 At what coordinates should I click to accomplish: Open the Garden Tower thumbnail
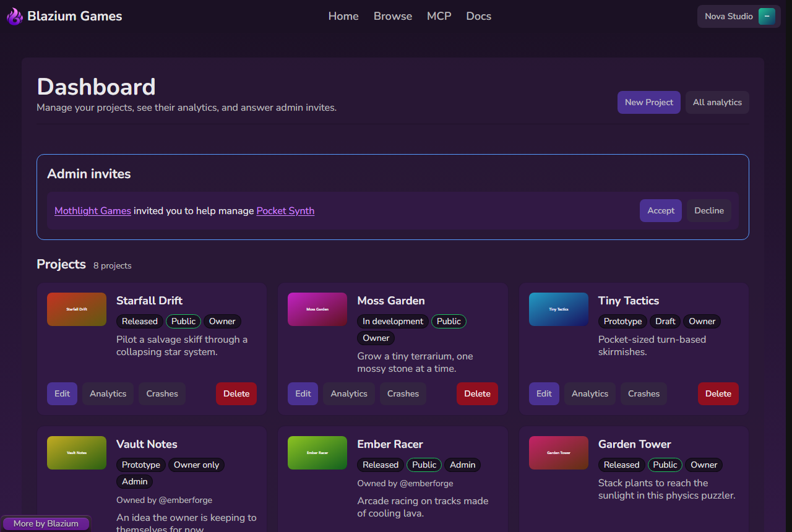559,453
